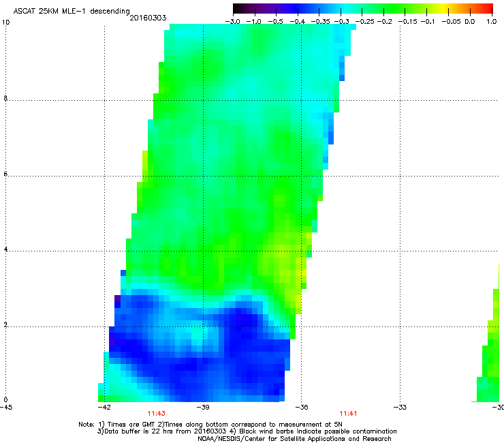Viewport: 504px width, 443px height.
Task: Click the color bar label -0.1
Action: click(428, 22)
